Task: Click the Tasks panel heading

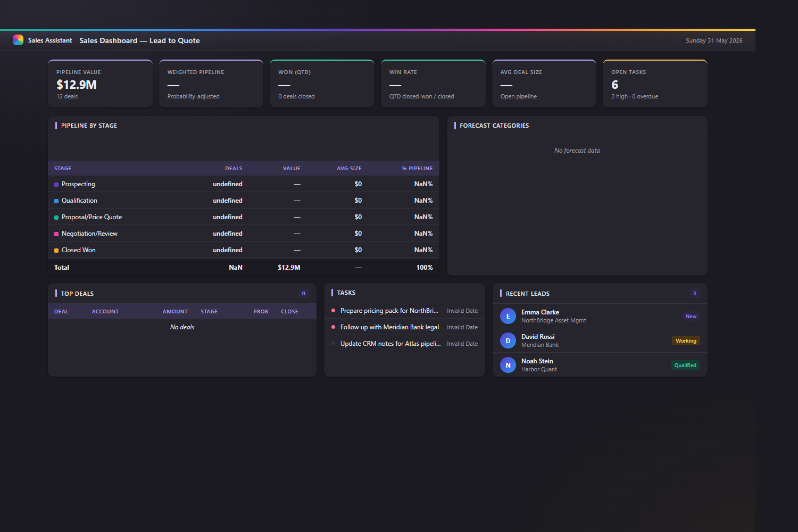Action: tap(346, 293)
